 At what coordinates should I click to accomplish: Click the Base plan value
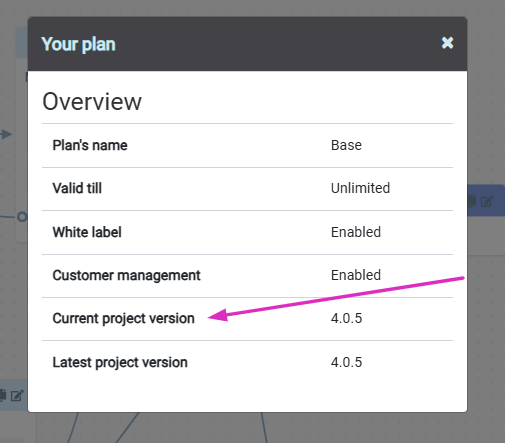pyautogui.click(x=346, y=145)
